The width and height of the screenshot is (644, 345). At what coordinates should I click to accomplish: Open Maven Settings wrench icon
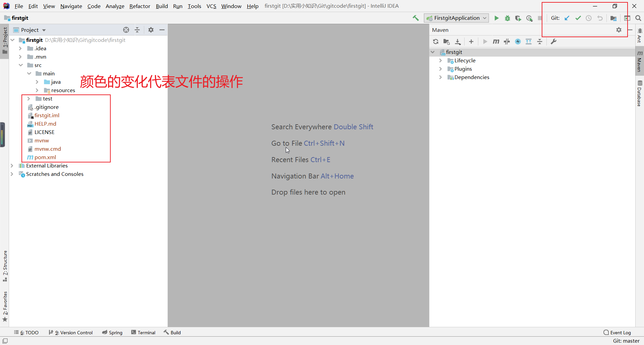pyautogui.click(x=553, y=42)
